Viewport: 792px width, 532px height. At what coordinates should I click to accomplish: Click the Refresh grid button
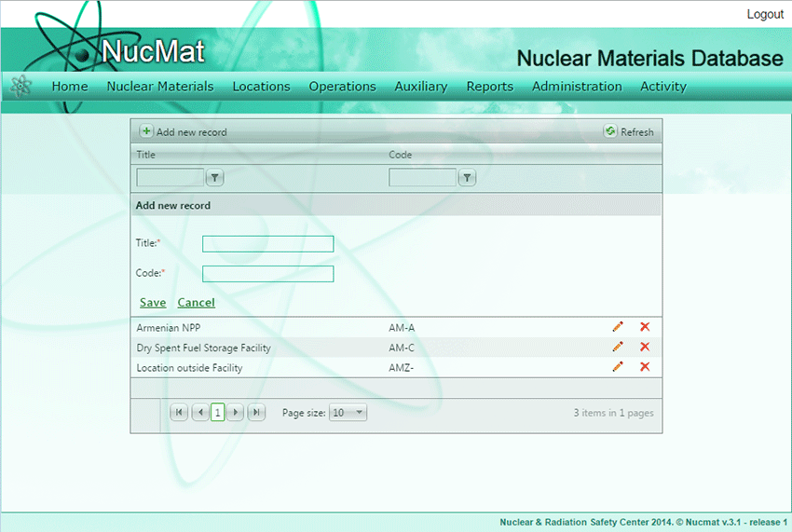pyautogui.click(x=629, y=132)
